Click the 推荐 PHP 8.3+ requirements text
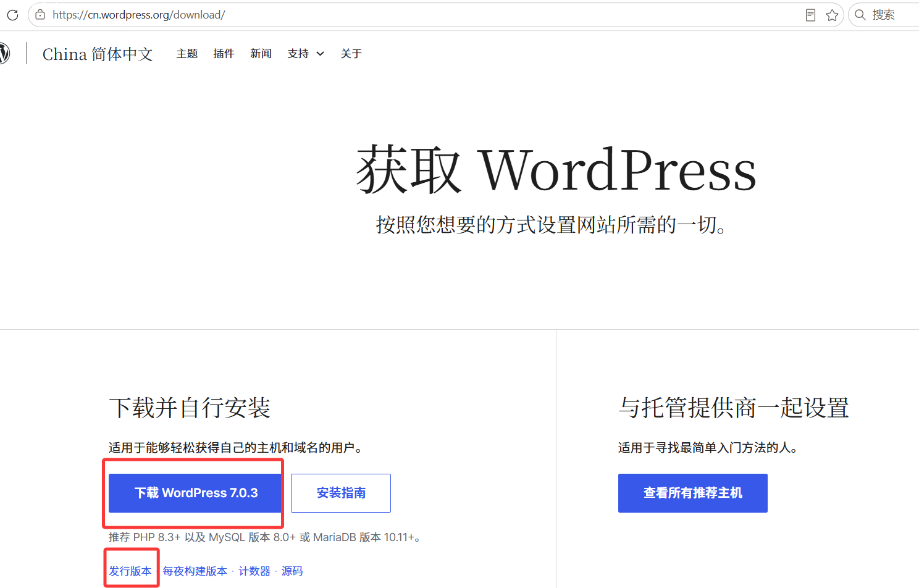This screenshot has width=919, height=588. point(266,537)
